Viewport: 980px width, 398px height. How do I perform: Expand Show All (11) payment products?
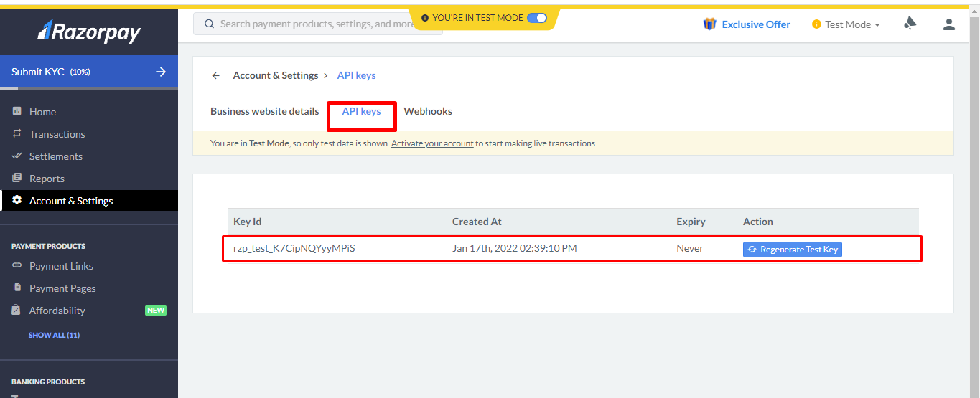(54, 335)
